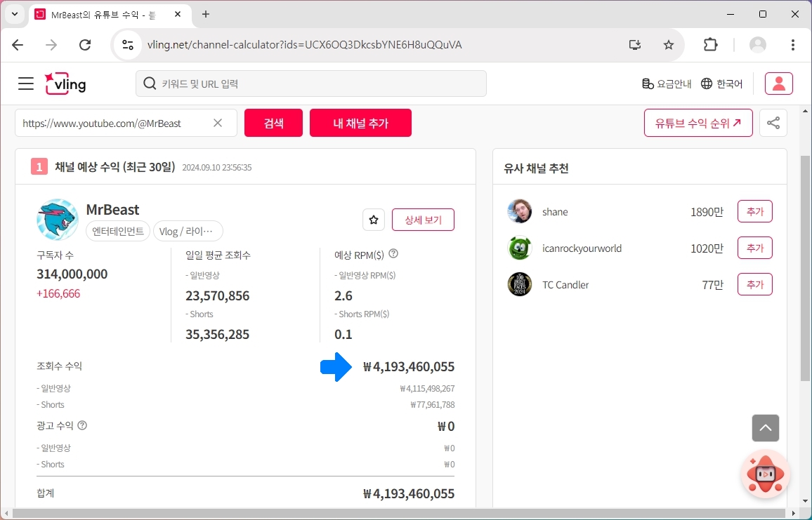
Task: Select the 엔터테인먼트 category tag
Action: 118,232
